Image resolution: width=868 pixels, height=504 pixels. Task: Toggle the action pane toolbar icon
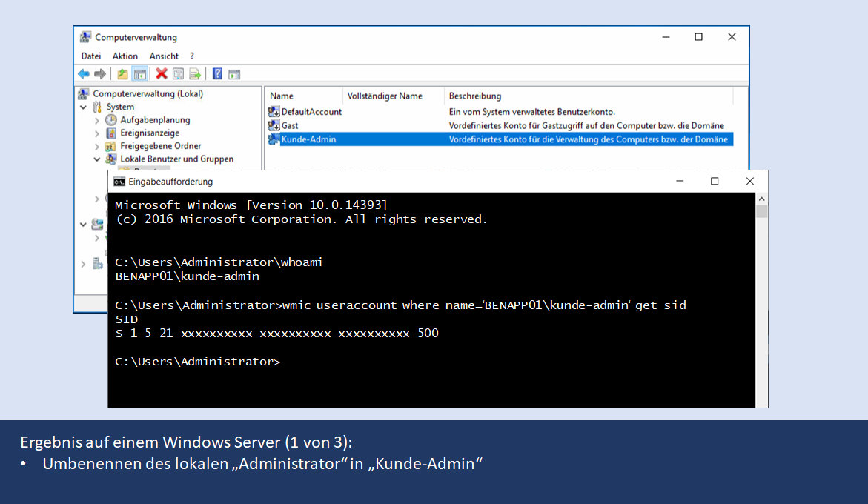(x=234, y=73)
